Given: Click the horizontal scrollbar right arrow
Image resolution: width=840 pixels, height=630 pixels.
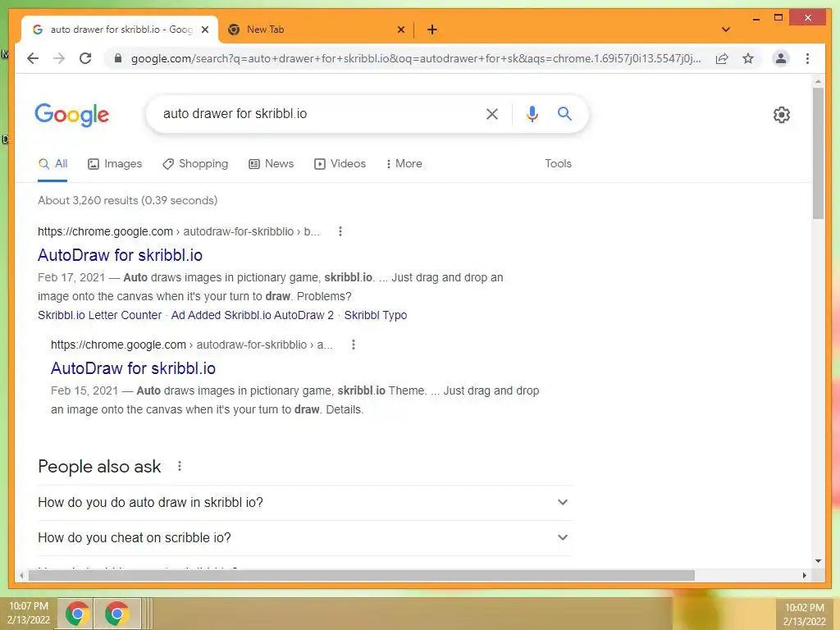Looking at the screenshot, I should click(804, 575).
